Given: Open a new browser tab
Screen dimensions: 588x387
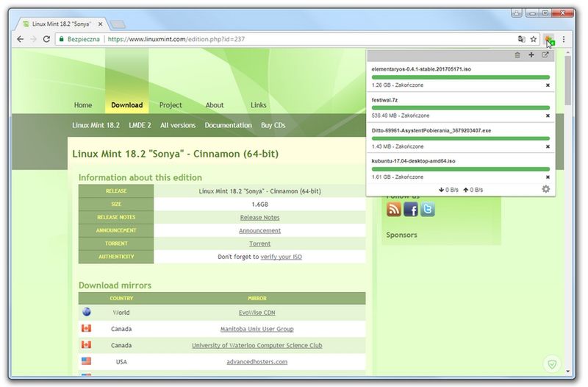Looking at the screenshot, I should pyautogui.click(x=118, y=24).
